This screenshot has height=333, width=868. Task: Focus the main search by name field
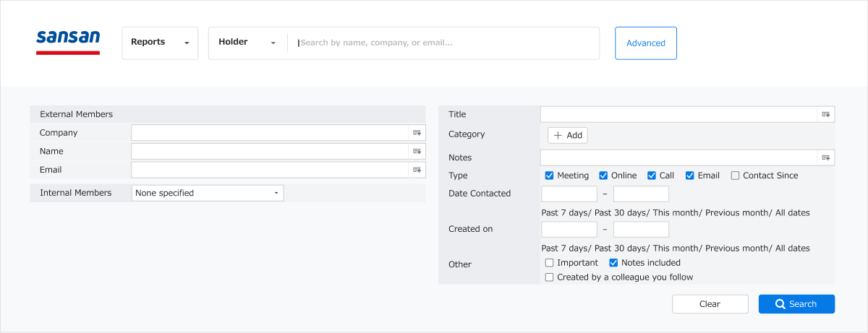click(x=443, y=43)
